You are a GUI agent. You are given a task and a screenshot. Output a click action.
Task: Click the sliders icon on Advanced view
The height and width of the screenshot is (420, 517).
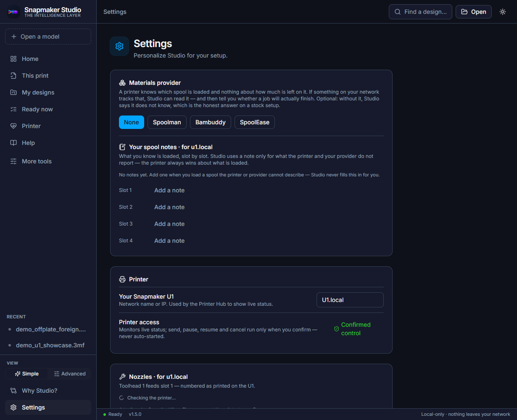pyautogui.click(x=57, y=374)
